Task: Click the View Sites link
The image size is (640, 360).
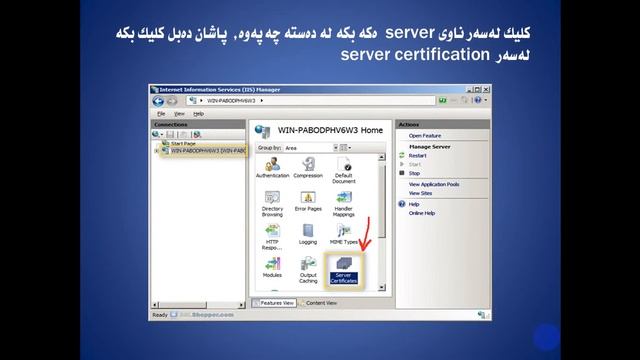Action: pyautogui.click(x=420, y=193)
